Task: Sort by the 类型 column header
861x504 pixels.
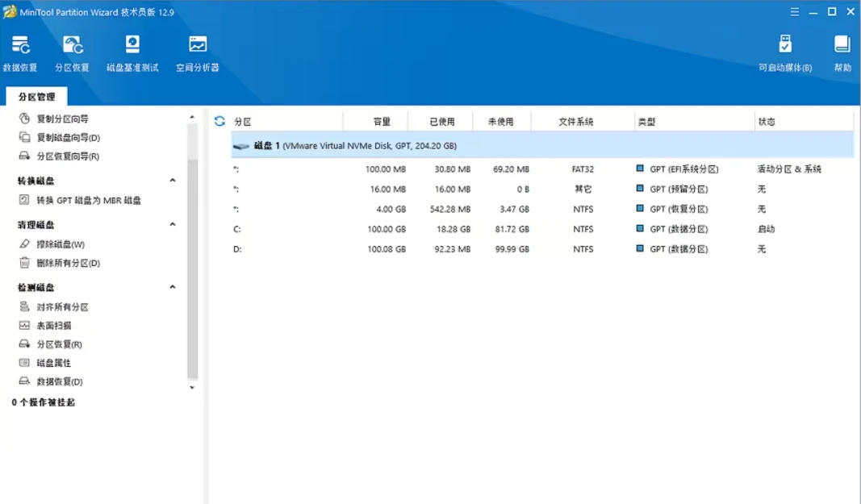Action: (647, 122)
